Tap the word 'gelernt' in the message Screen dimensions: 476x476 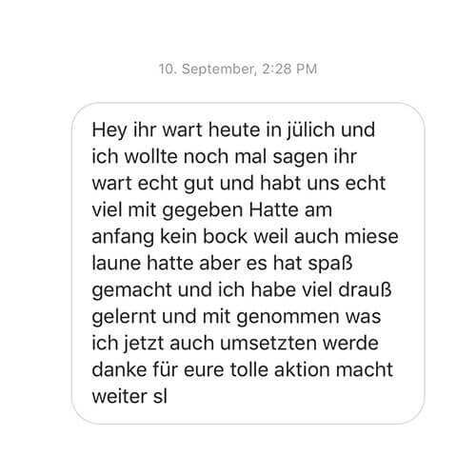point(124,318)
